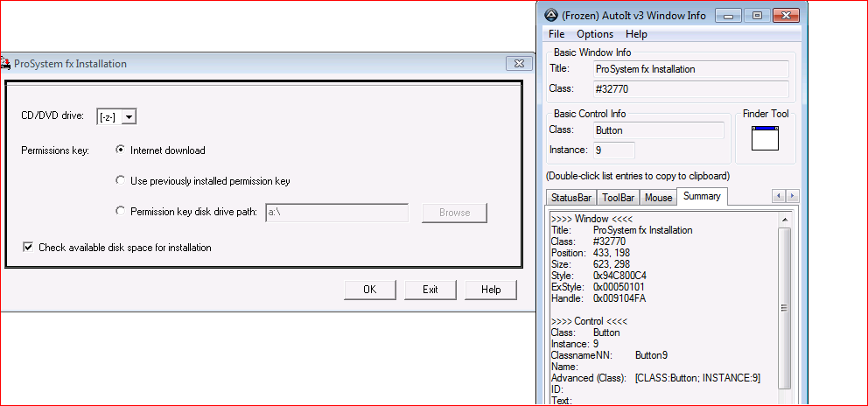Screen dimensions: 868x406
Task: Click the Basic Control Info Class field Button
Action: pyautogui.click(x=658, y=130)
